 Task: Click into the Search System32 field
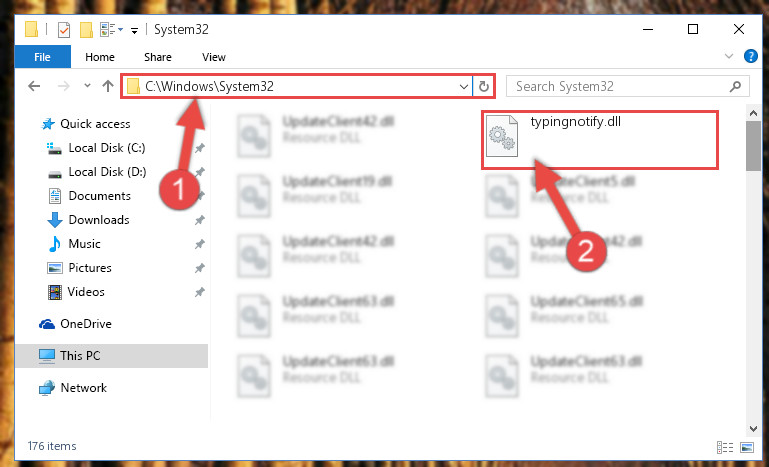(618, 87)
